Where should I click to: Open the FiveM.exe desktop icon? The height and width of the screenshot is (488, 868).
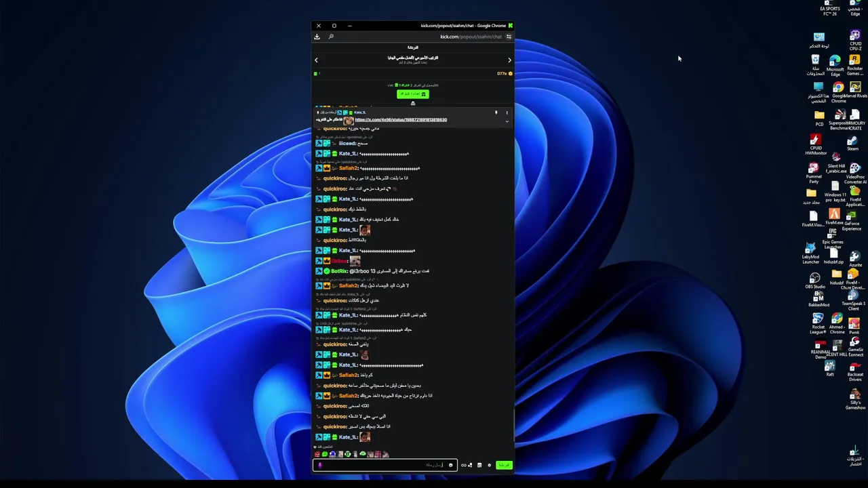click(x=834, y=217)
